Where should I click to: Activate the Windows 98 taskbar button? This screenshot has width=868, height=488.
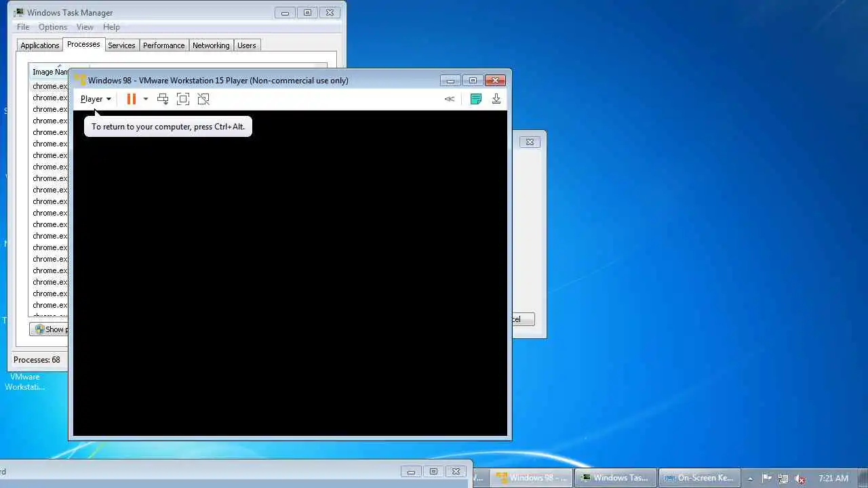click(x=532, y=478)
